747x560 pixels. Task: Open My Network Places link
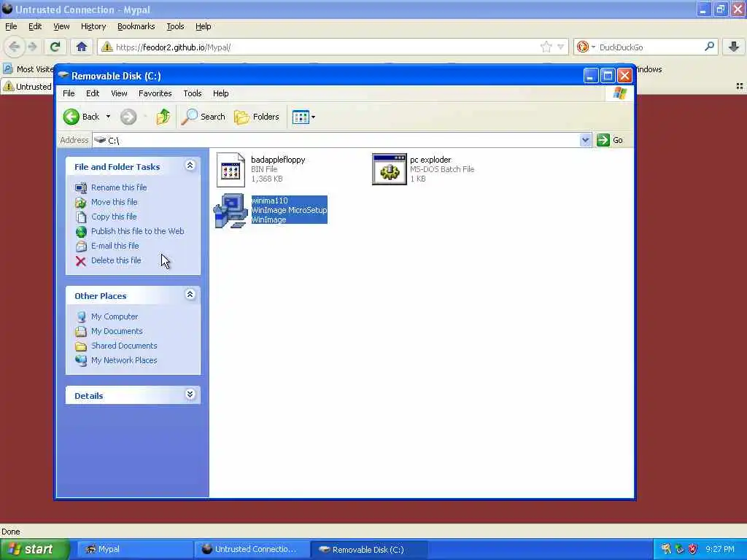tap(124, 360)
